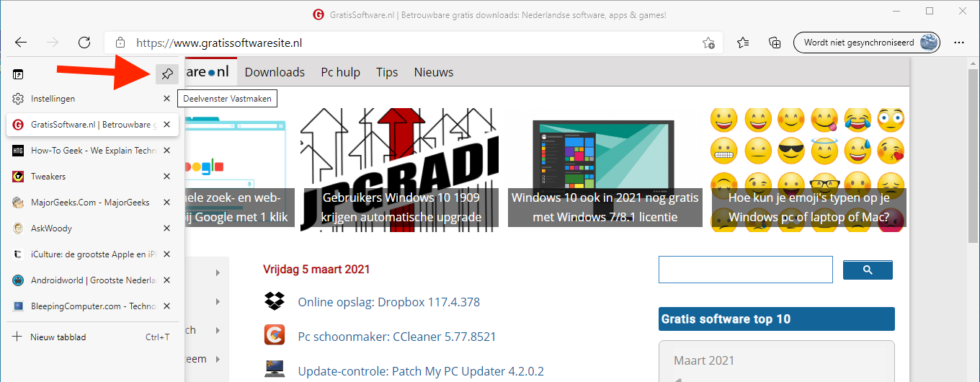Open the Downloads menu on website
Screen dimensions: 980x382
(275, 72)
